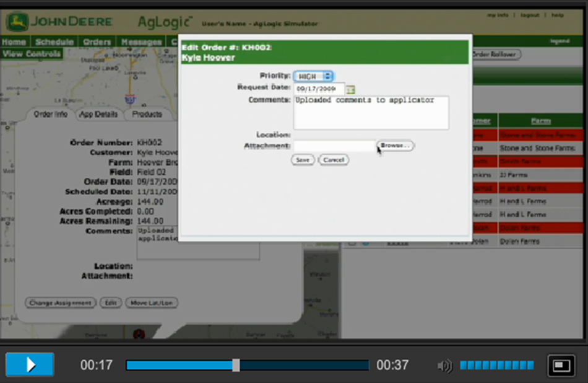The height and width of the screenshot is (383, 588).
Task: Open the help link
Action: pyautogui.click(x=557, y=15)
